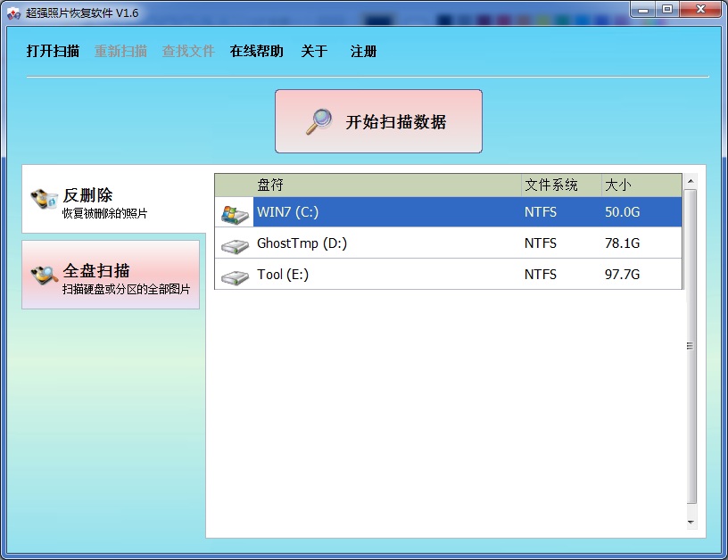This screenshot has width=728, height=560.
Task: Open the 注册 register menu item
Action: coord(363,52)
